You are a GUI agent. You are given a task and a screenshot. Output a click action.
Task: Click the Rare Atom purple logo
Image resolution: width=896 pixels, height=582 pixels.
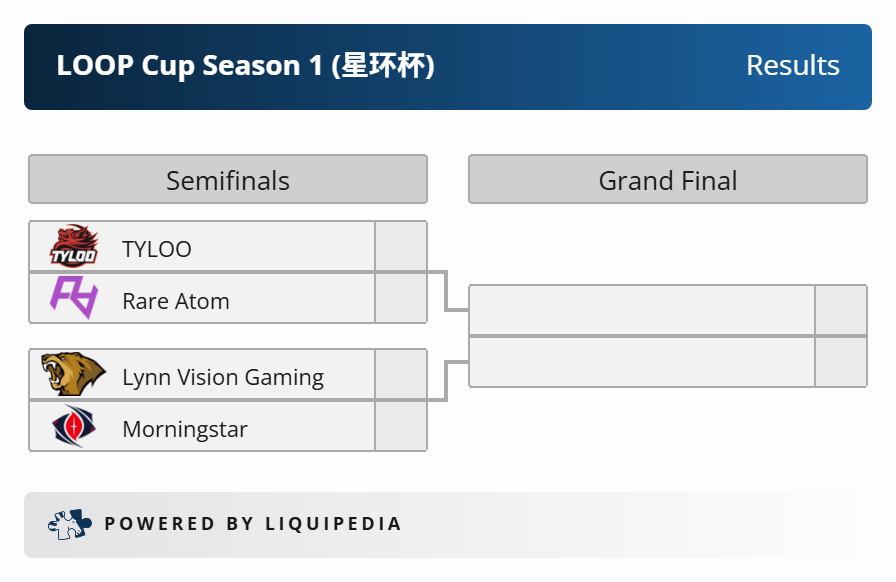(x=74, y=298)
